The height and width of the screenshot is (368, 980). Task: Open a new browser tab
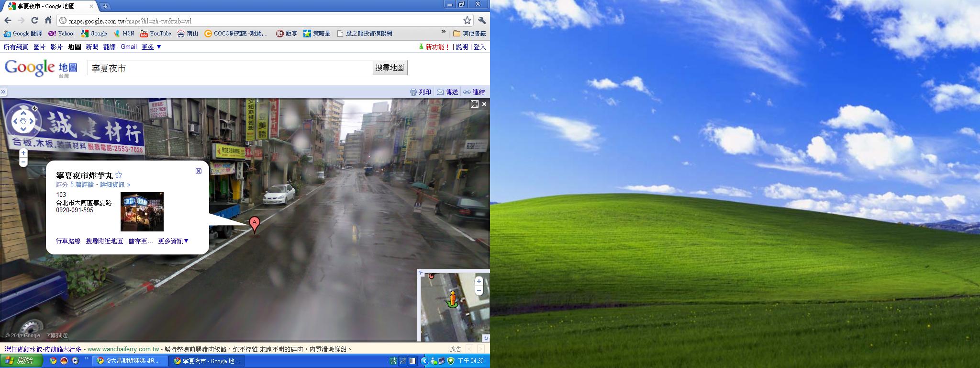105,6
